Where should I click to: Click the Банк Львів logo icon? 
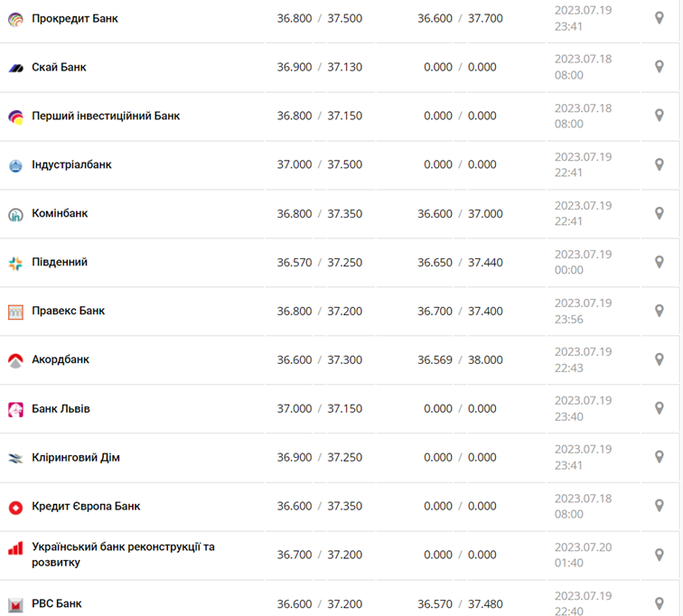tap(15, 409)
